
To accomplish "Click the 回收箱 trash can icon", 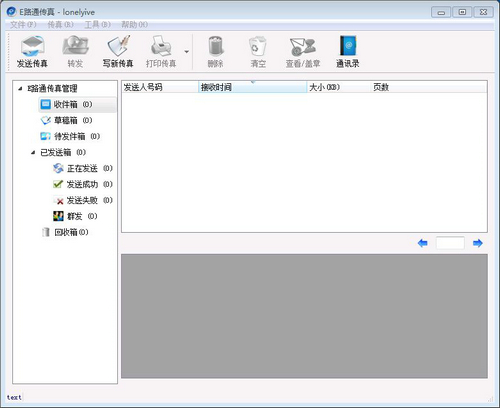I will pyautogui.click(x=46, y=232).
